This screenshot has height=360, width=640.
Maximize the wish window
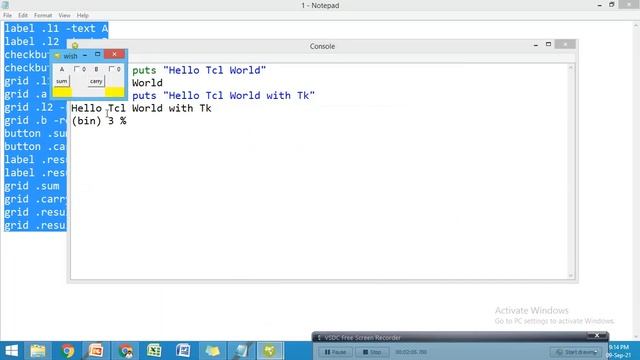97,54
